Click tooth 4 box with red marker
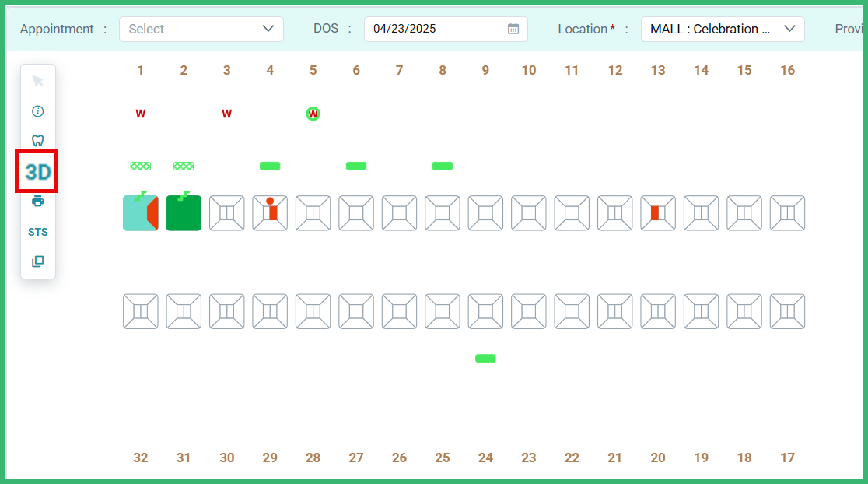This screenshot has height=484, width=868. click(270, 213)
